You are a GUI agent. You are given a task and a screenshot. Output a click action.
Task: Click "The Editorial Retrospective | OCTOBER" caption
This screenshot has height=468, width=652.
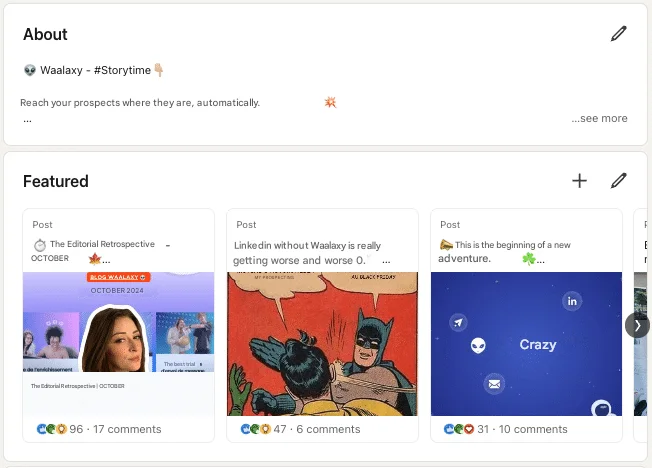[78, 386]
